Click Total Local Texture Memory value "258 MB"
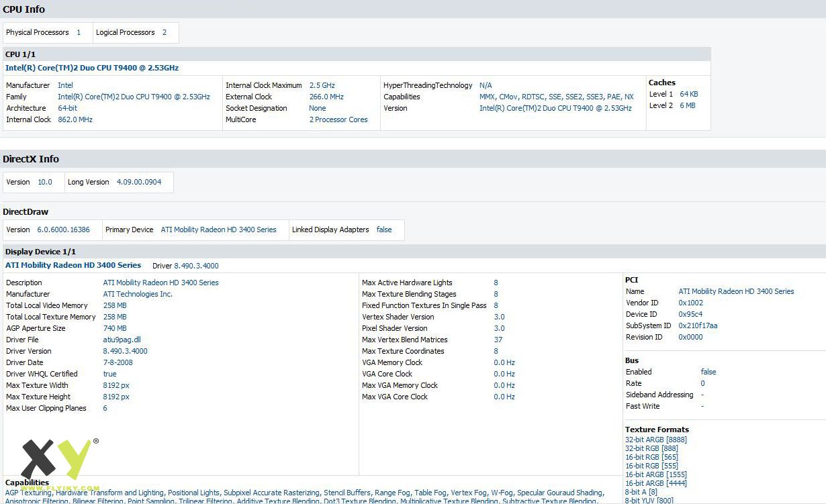 coord(115,317)
